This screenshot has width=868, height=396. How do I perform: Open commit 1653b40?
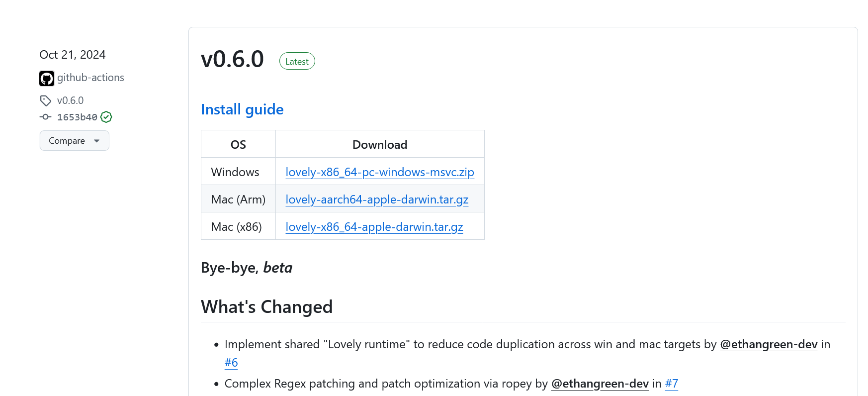pos(77,117)
